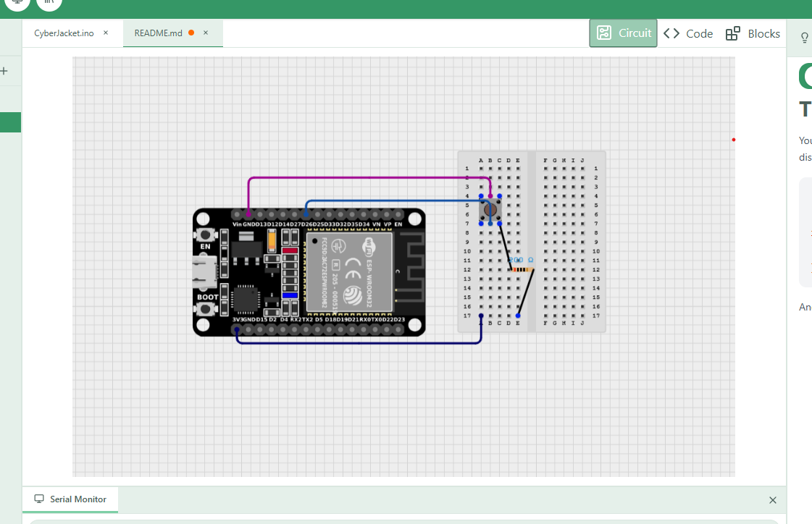812x524 pixels.
Task: Open the Code view
Action: (x=688, y=33)
